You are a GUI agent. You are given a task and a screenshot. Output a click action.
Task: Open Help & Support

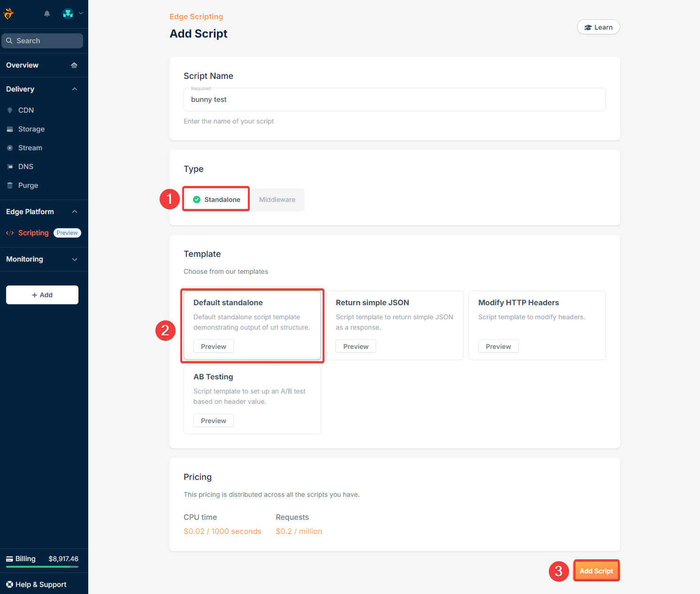pos(41,585)
